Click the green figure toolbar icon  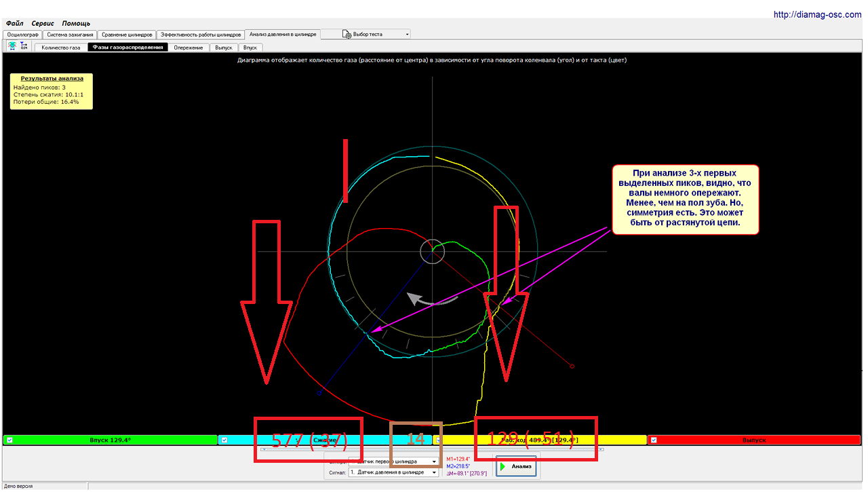[12, 45]
